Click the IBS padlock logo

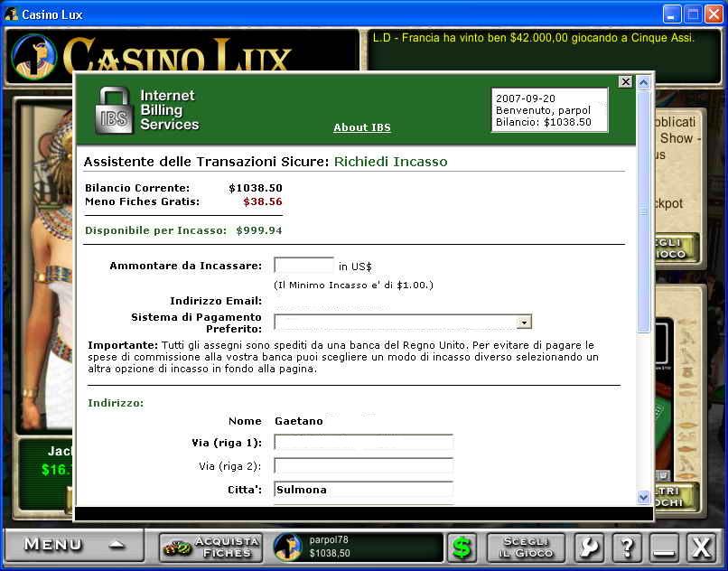[112, 110]
